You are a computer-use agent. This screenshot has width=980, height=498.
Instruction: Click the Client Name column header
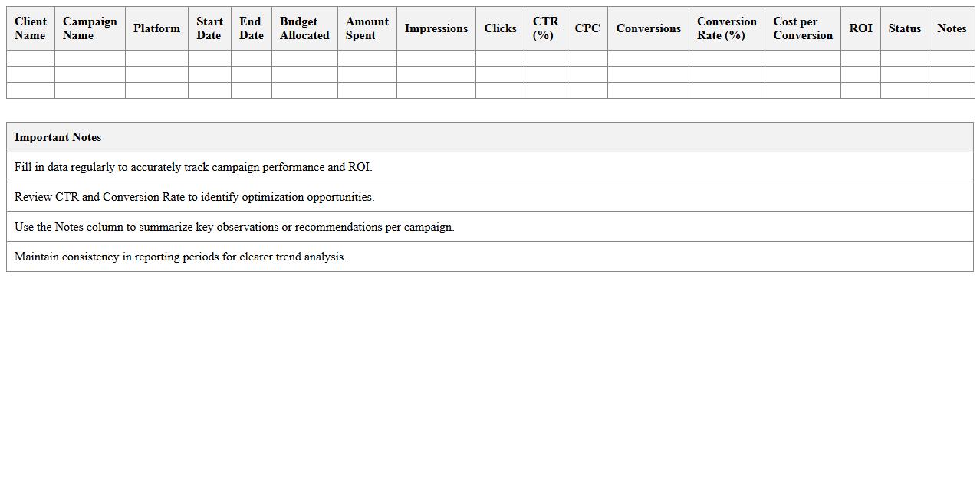(31, 28)
